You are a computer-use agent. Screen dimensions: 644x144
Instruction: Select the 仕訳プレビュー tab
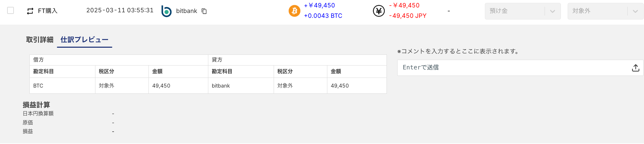pyautogui.click(x=84, y=40)
